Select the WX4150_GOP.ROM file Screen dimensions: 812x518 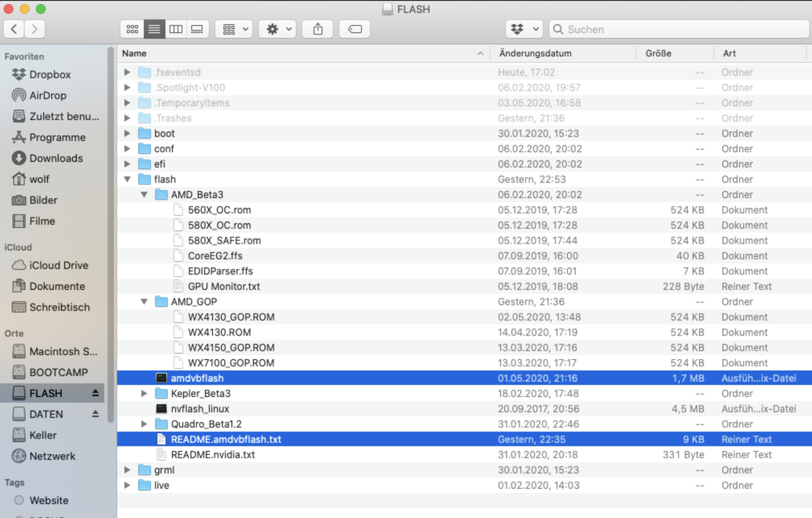464,348
